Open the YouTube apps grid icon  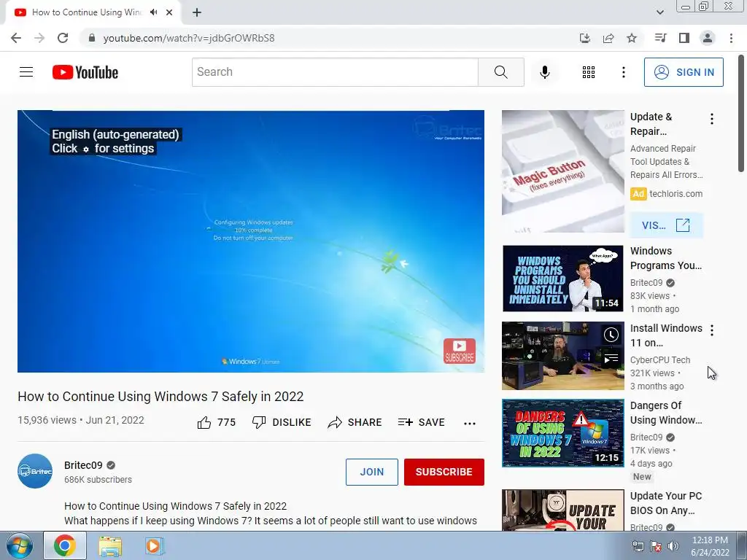coord(589,72)
